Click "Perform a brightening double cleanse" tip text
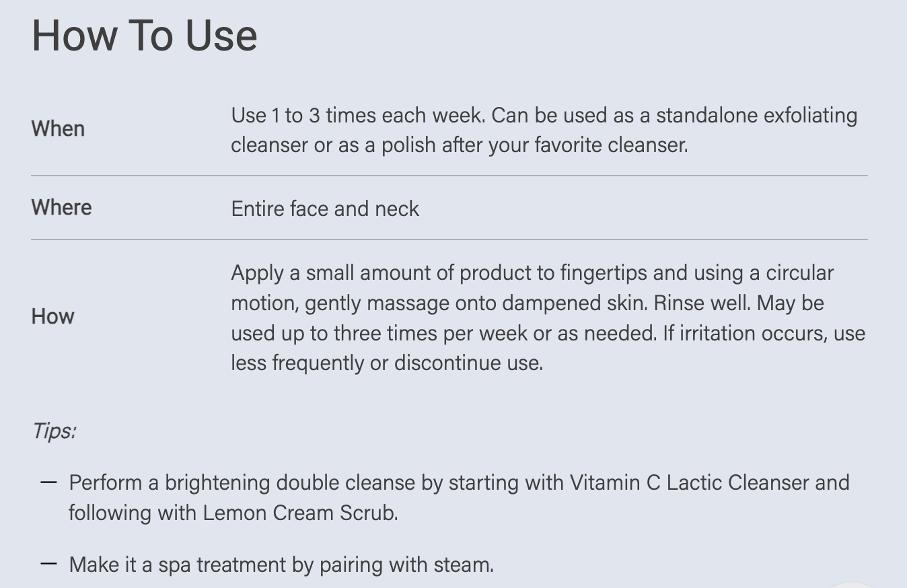The image size is (907, 588). (244, 482)
